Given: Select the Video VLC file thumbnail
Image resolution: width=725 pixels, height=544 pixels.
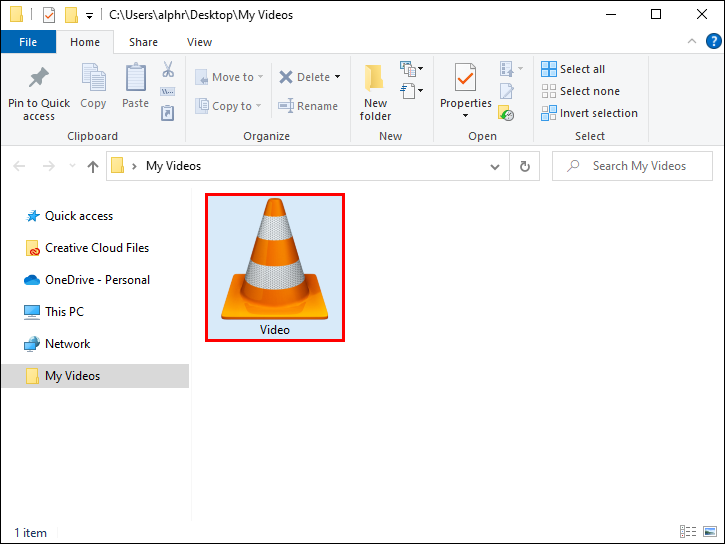Looking at the screenshot, I should tap(275, 268).
